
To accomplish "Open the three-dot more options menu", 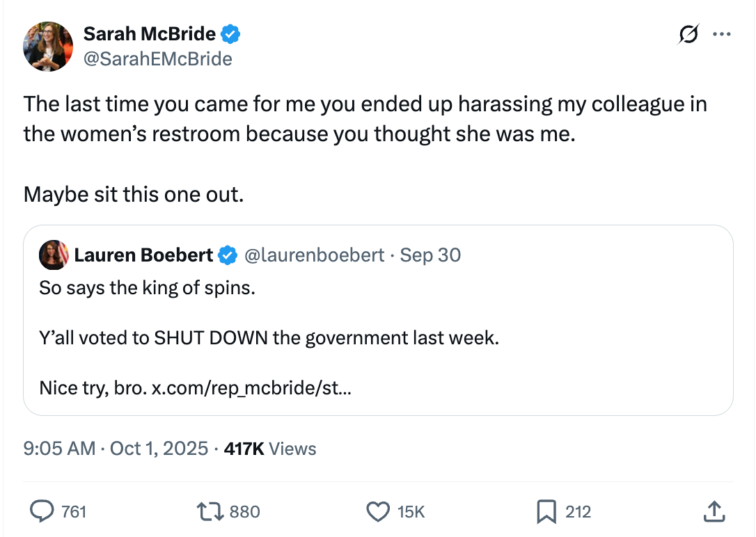I will coord(722,33).
